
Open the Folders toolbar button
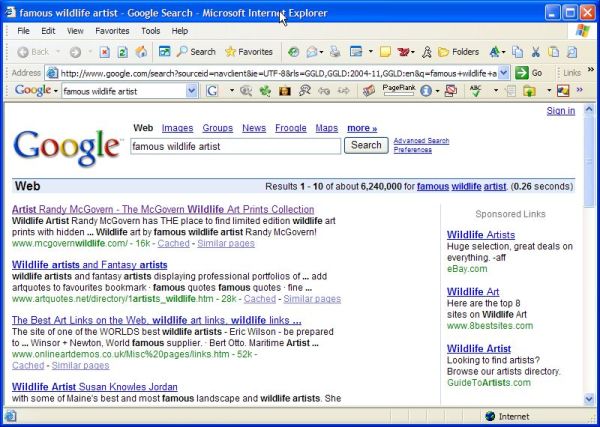(458, 52)
